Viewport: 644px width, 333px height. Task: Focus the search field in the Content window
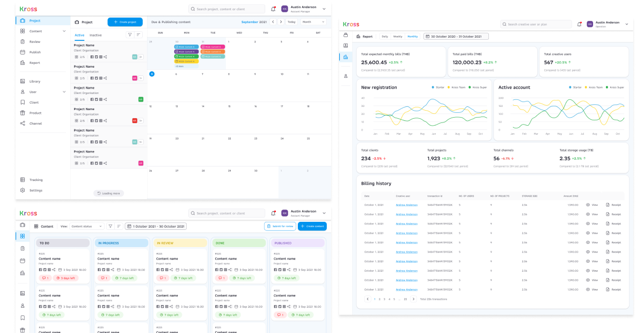pyautogui.click(x=227, y=213)
